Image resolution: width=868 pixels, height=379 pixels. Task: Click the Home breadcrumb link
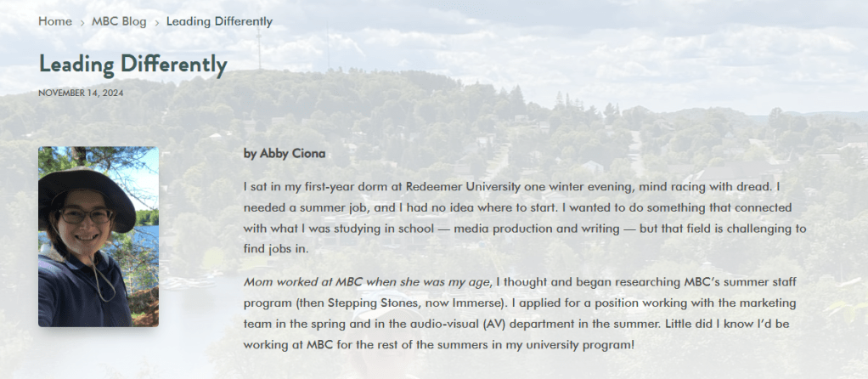tap(55, 21)
